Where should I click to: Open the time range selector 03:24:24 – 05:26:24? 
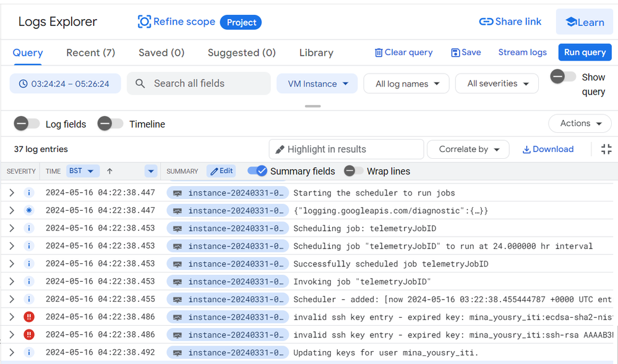point(65,83)
